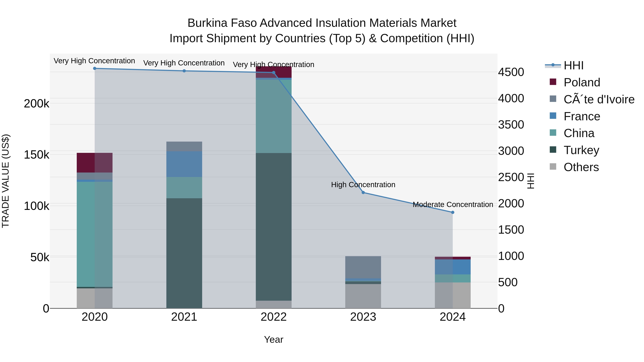This screenshot has height=362, width=644.
Task: Select the Others segment in the 2024 bar
Action: tap(453, 295)
